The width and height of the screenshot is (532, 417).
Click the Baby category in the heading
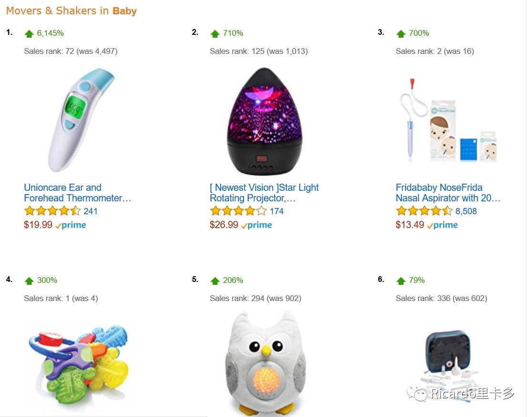[124, 11]
